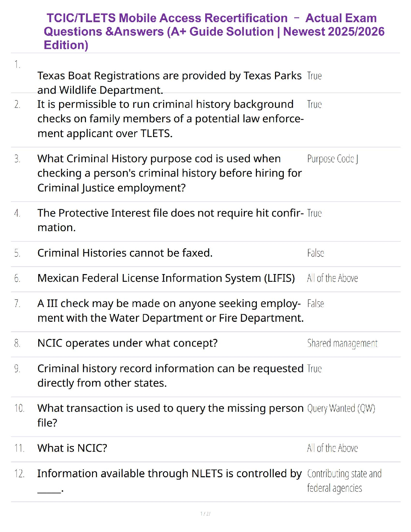411x532 pixels.
Task: Select the 'Purpose Code J' answer text
Action: click(332, 159)
